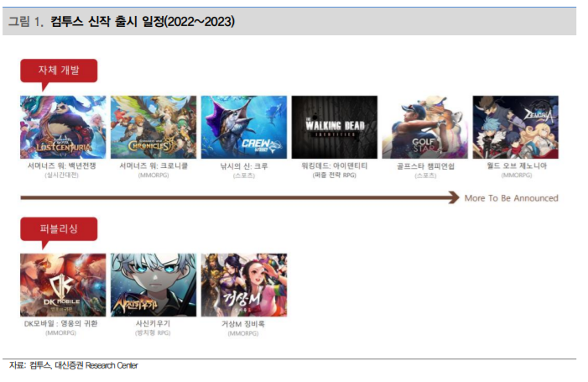Click the 거상M game thumbnail
Image resolution: width=588 pixels, height=382 pixels.
click(x=244, y=285)
